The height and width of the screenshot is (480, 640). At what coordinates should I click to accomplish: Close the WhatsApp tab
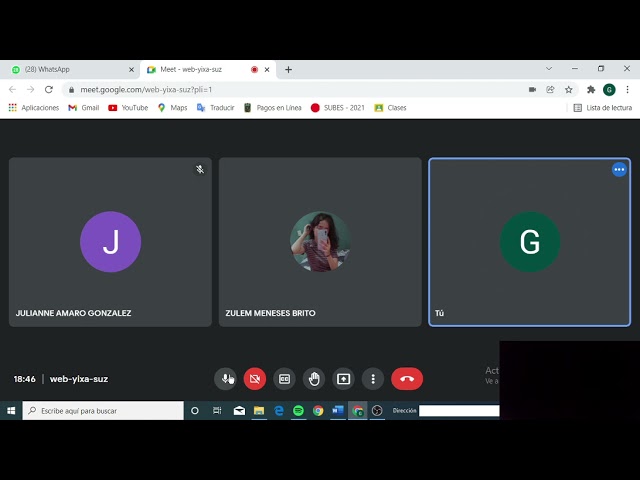tap(131, 70)
